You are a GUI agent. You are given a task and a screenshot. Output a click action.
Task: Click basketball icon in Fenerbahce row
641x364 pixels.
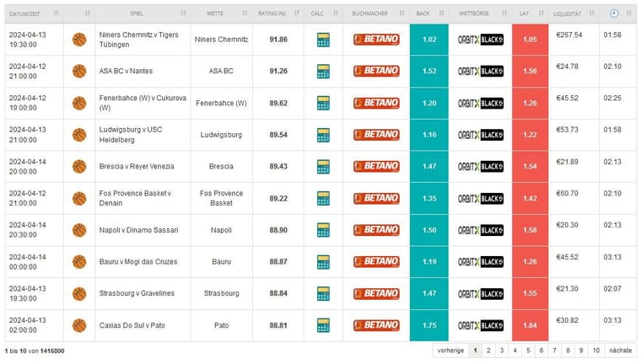[79, 103]
